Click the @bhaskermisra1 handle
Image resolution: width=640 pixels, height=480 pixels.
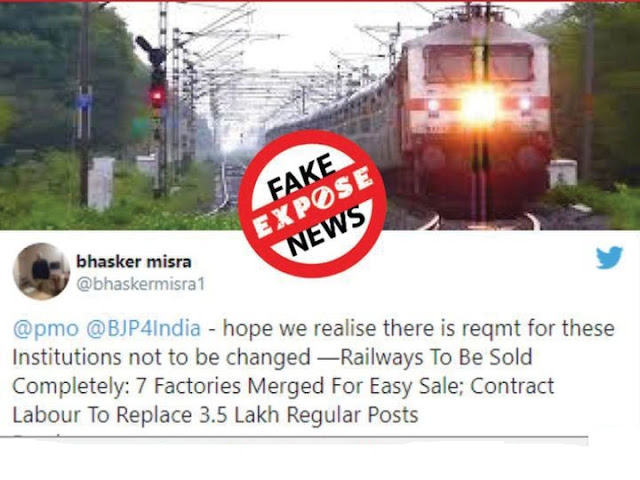point(140,284)
